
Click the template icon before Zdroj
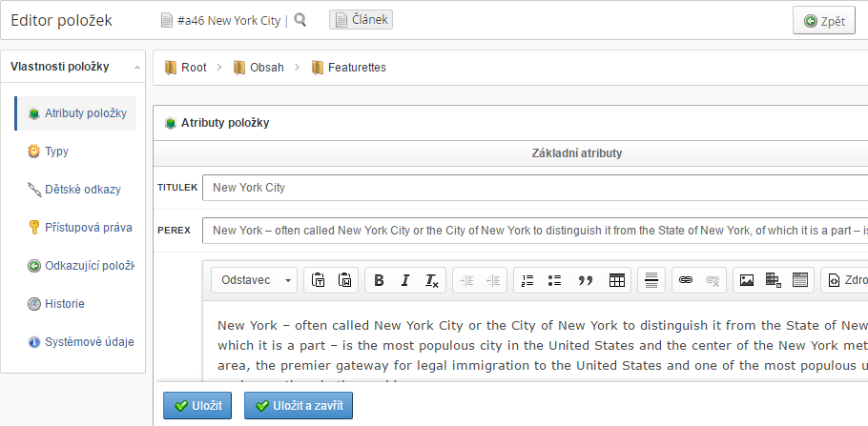800,280
